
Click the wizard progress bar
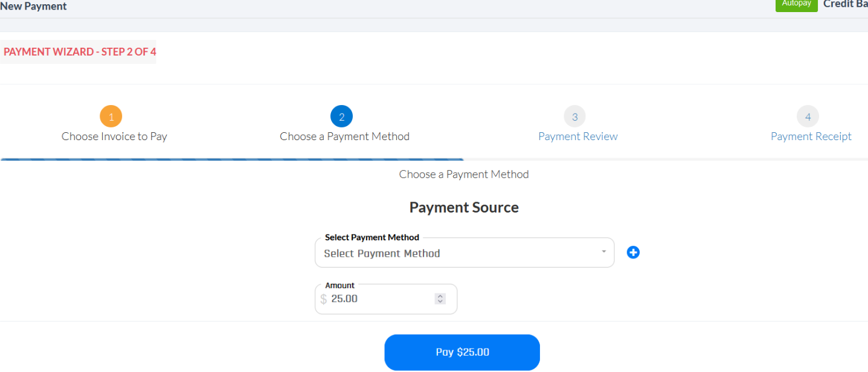pos(232,159)
